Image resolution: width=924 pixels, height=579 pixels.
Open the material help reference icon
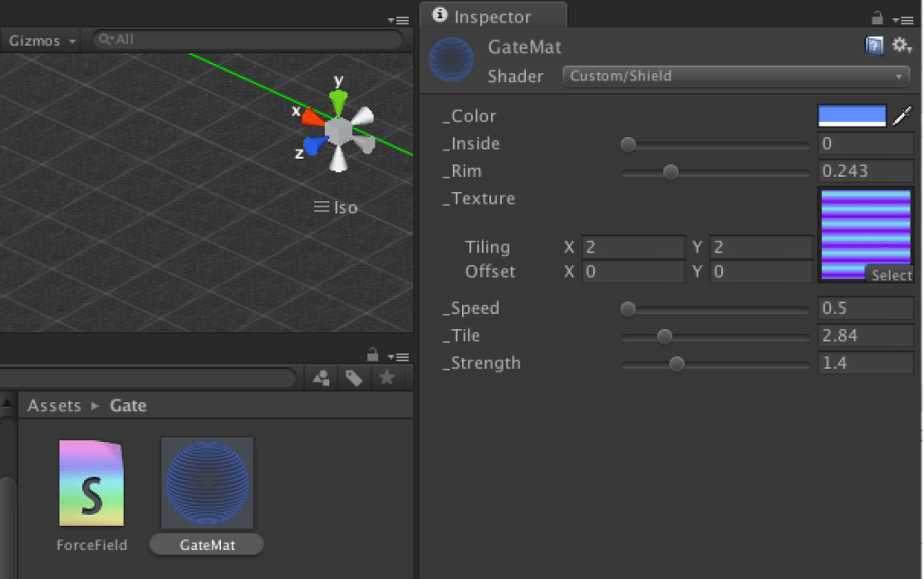(874, 43)
